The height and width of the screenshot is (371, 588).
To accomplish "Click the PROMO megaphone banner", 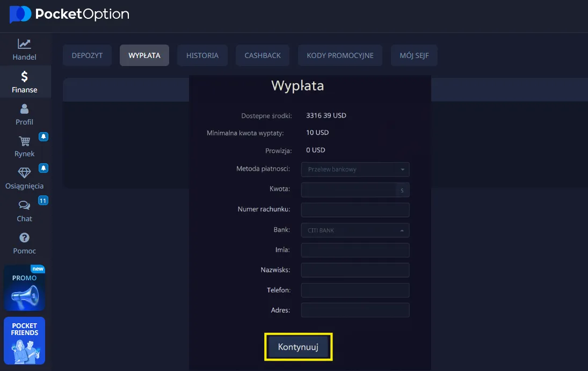I will point(25,288).
